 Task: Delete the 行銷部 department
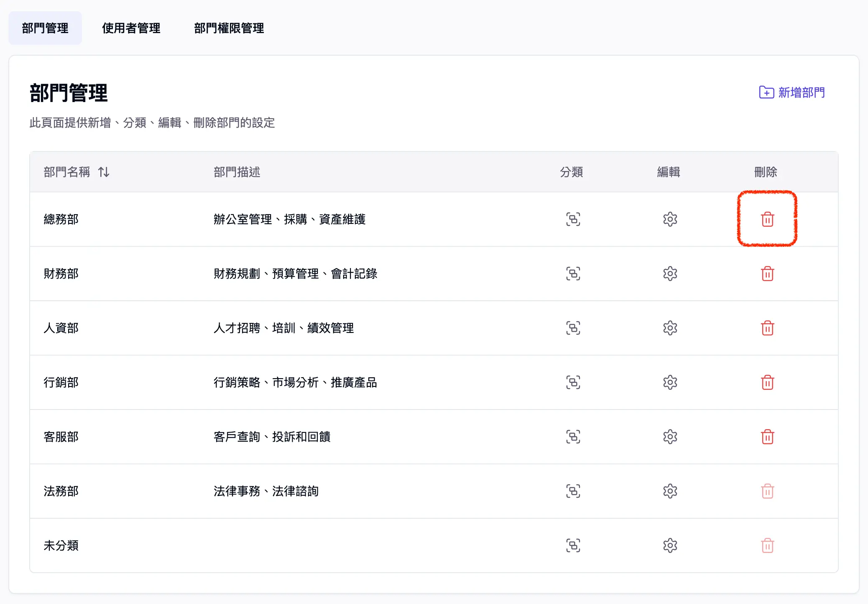pyautogui.click(x=767, y=382)
